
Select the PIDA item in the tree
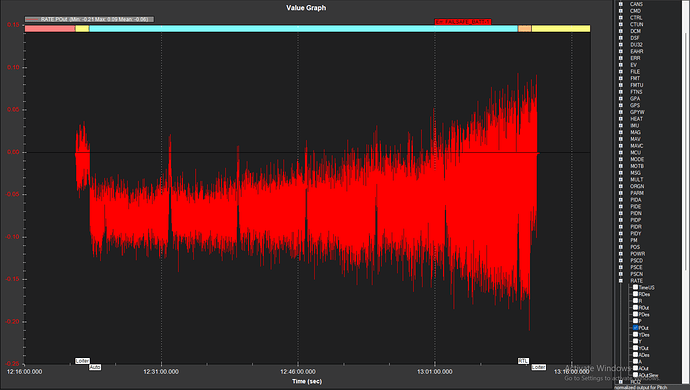pos(636,200)
